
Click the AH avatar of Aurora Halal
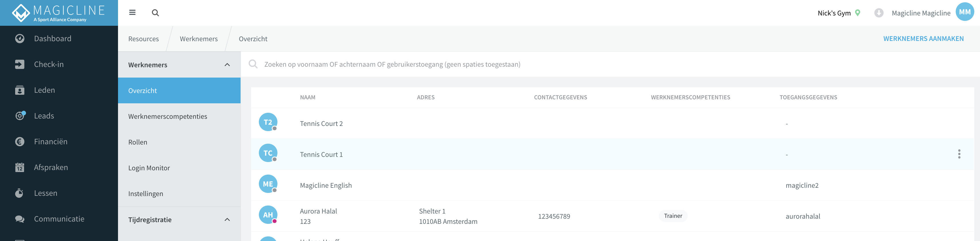tap(268, 215)
